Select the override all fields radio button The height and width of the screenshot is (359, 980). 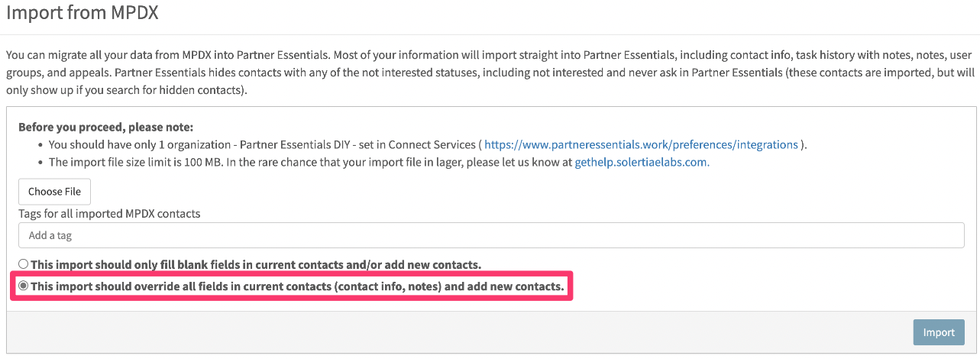point(24,286)
